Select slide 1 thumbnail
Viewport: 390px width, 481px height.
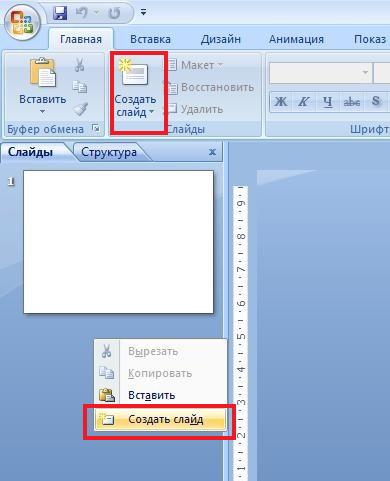click(x=118, y=242)
